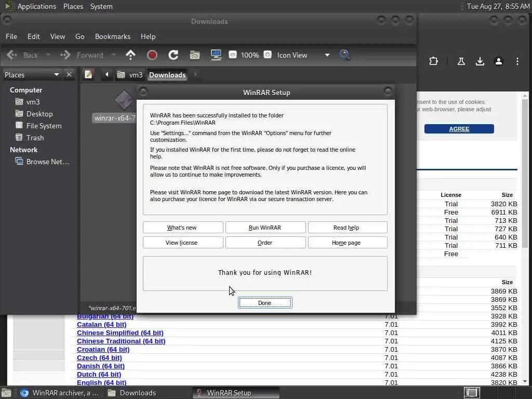The image size is (532, 399).
Task: Click the browser labs flask icon
Action: coord(461,61)
